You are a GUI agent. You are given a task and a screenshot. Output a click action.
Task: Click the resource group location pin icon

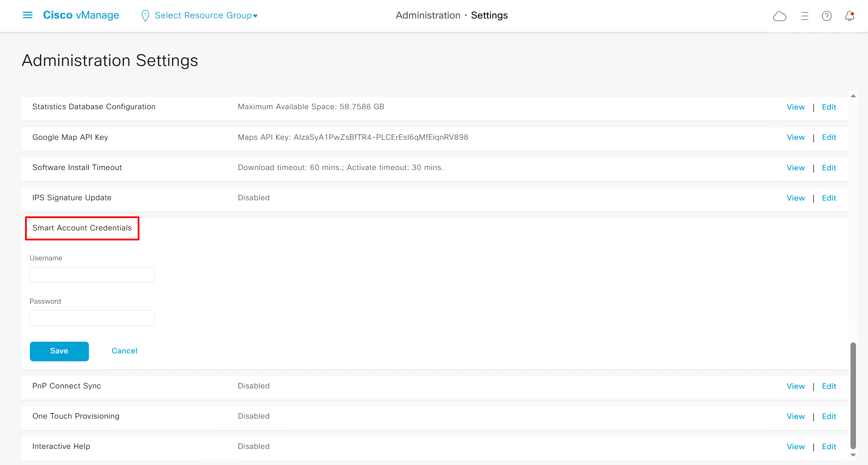(x=145, y=15)
